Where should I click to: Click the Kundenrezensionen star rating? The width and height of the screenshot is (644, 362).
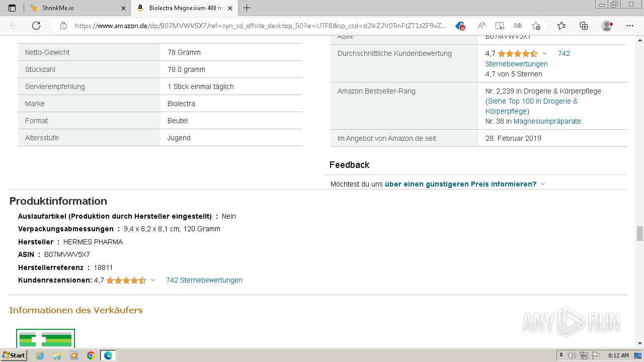click(x=126, y=280)
